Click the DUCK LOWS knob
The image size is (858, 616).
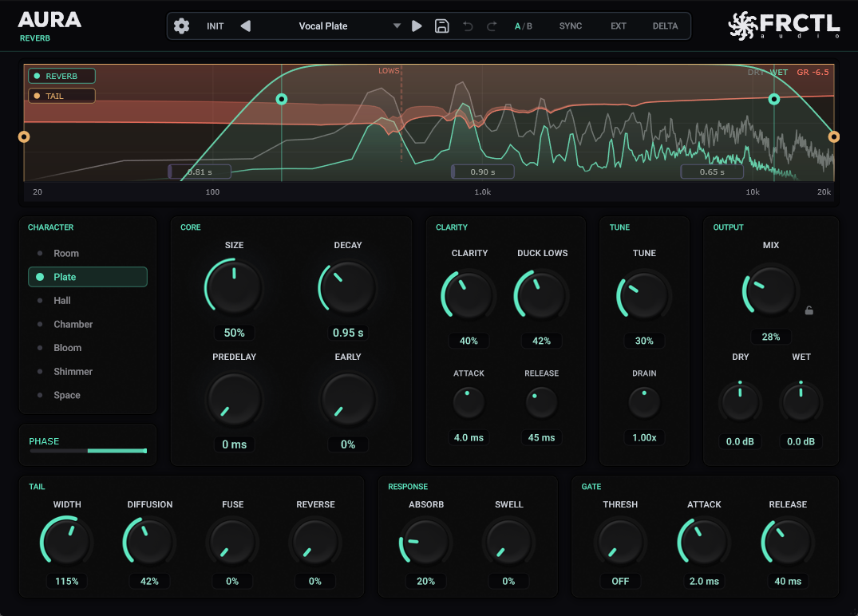tap(541, 295)
